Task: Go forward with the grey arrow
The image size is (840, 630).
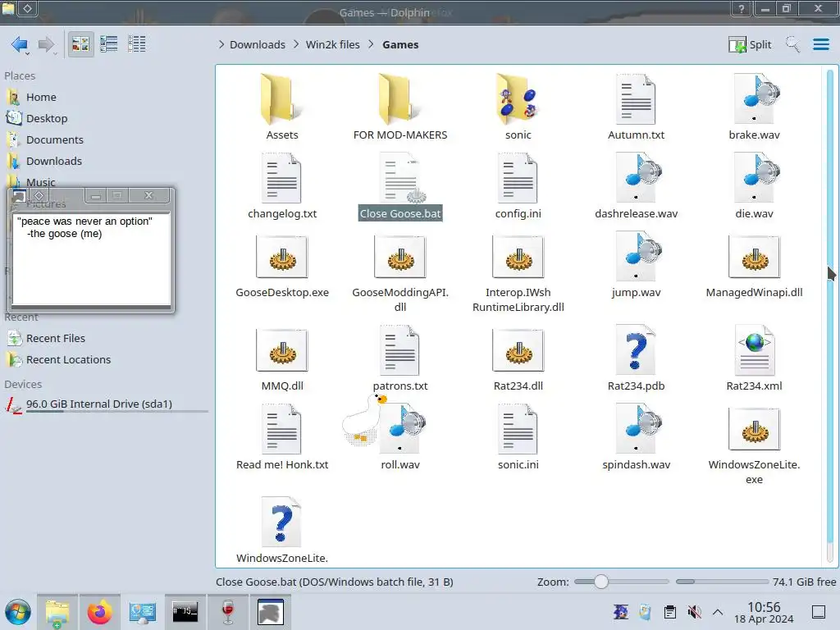Action: [x=47, y=44]
